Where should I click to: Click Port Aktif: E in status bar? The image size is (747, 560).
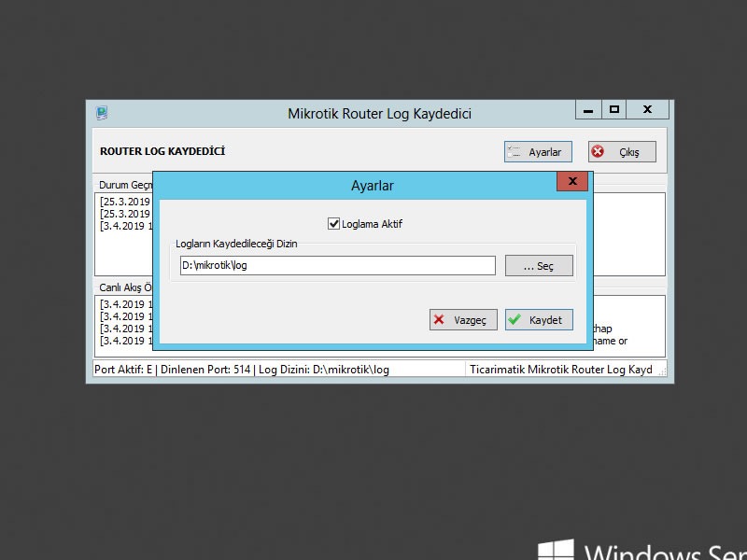[124, 370]
